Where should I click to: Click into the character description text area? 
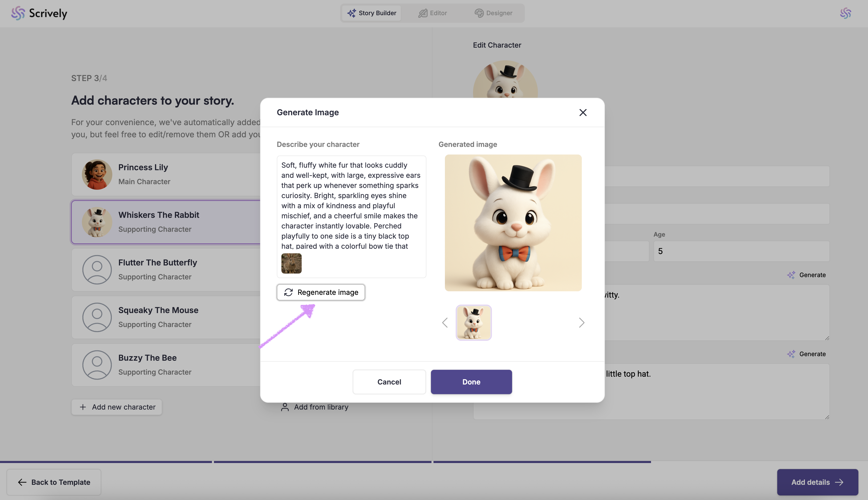coord(351,205)
